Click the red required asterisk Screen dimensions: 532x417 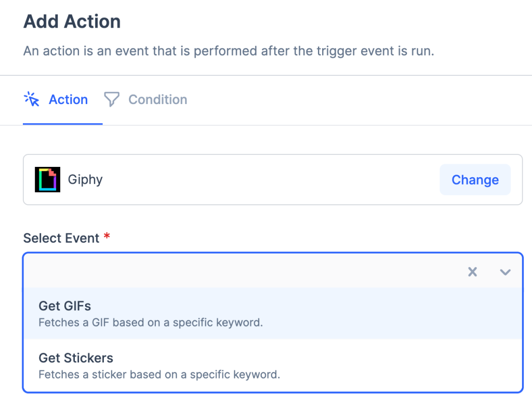[x=107, y=237]
